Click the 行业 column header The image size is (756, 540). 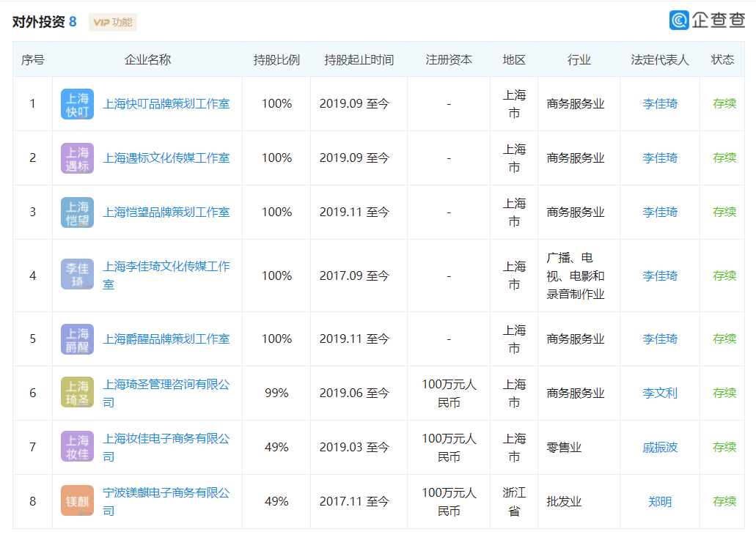click(x=579, y=60)
